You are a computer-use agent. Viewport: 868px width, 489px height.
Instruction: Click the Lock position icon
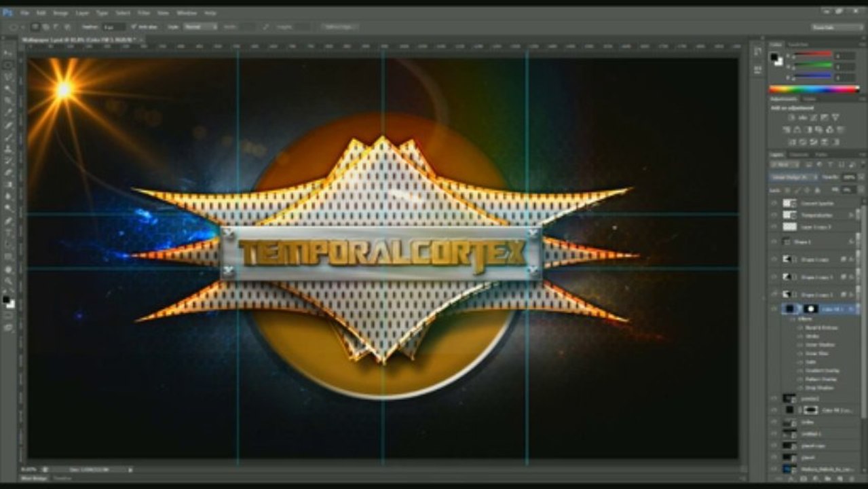(x=807, y=190)
